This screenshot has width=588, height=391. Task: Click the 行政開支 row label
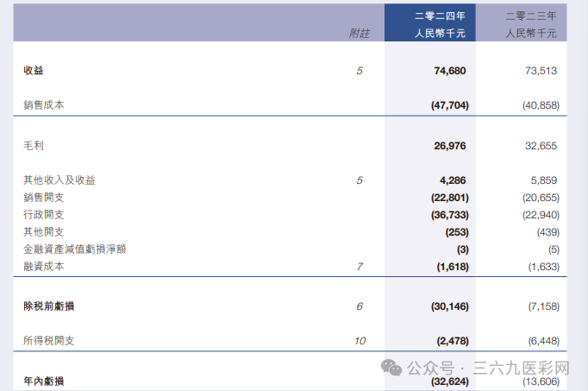[x=44, y=215]
